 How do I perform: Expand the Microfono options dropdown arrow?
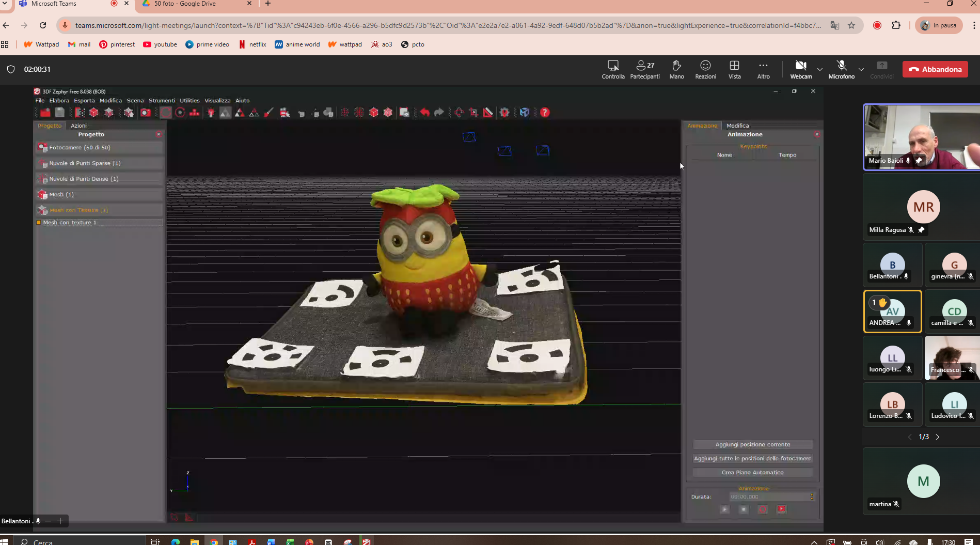point(861,69)
